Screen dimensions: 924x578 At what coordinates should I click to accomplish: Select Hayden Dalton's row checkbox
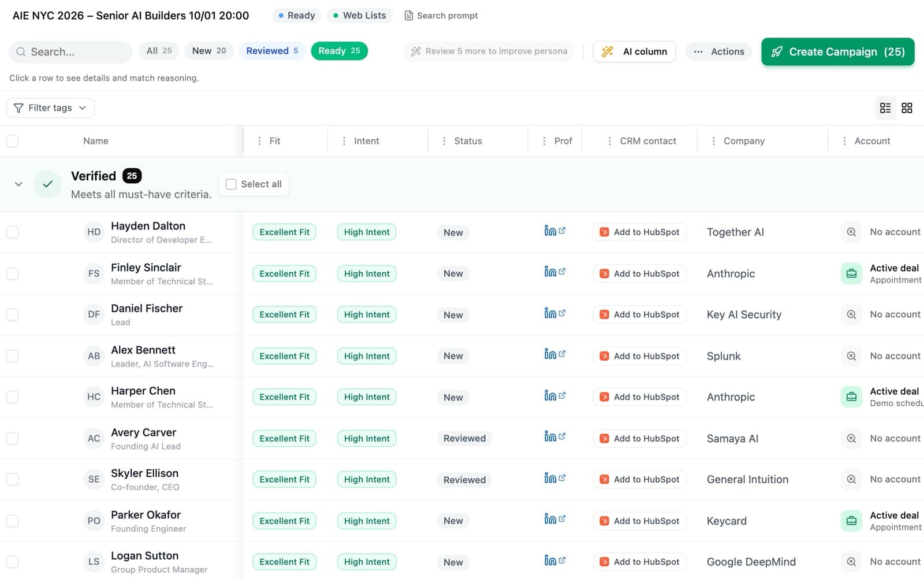point(12,232)
